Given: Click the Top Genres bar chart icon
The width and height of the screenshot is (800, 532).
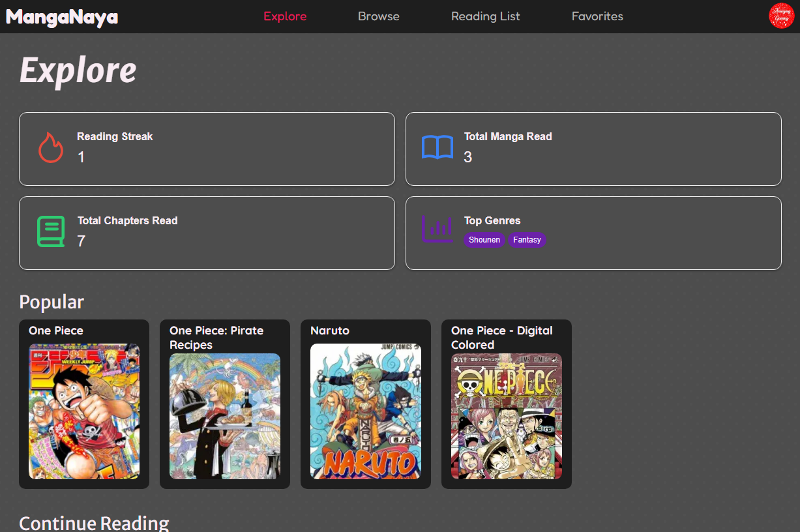Looking at the screenshot, I should (x=437, y=229).
